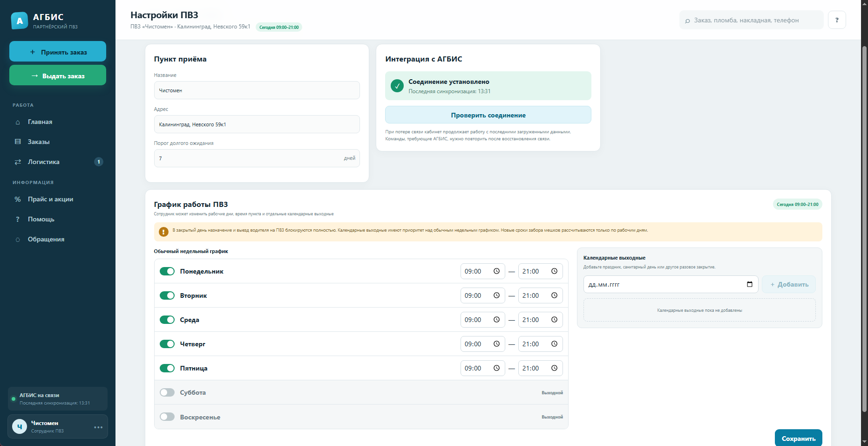Toggle Четверг working day off

(x=167, y=344)
